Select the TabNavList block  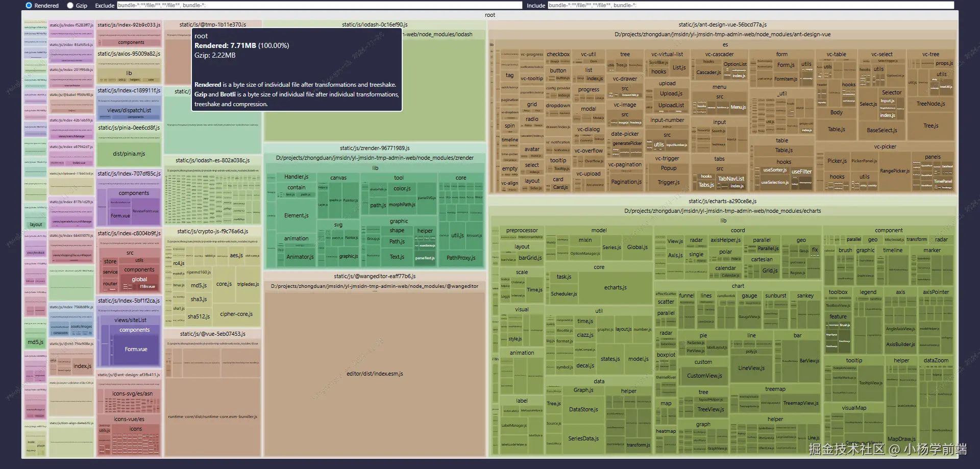click(x=731, y=179)
